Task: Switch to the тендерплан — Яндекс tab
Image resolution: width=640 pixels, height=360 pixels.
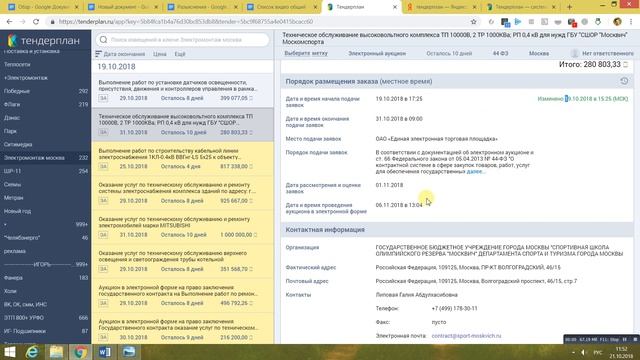Action: [442, 7]
